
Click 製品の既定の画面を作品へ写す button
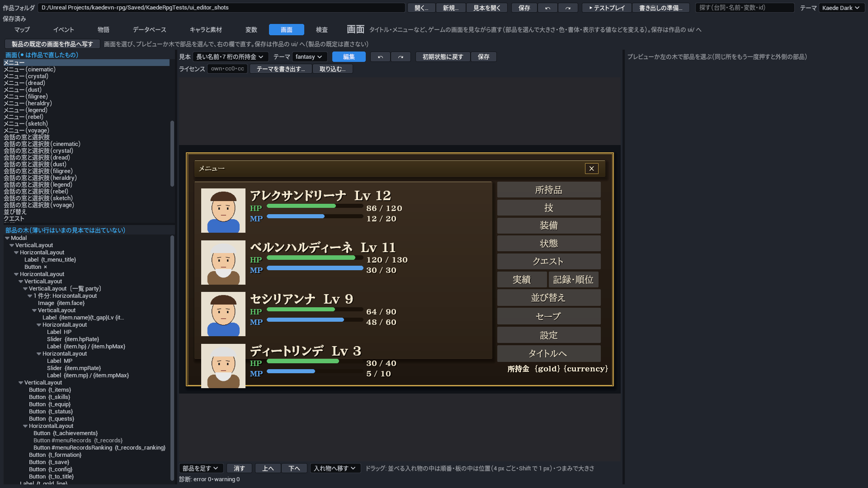[52, 44]
